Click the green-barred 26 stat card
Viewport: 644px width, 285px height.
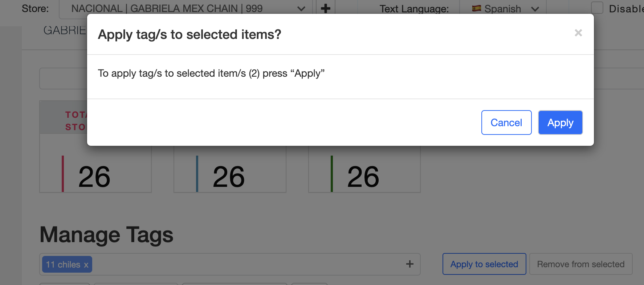pos(364,169)
